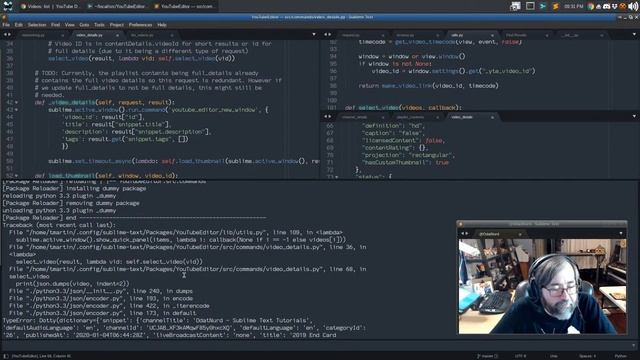Close the video_details tab in lower-right pane

coord(492,117)
